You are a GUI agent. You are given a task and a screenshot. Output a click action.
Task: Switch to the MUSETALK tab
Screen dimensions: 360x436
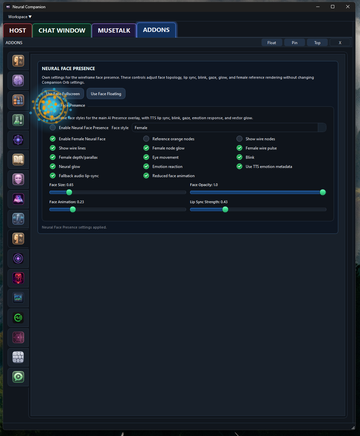pos(114,31)
